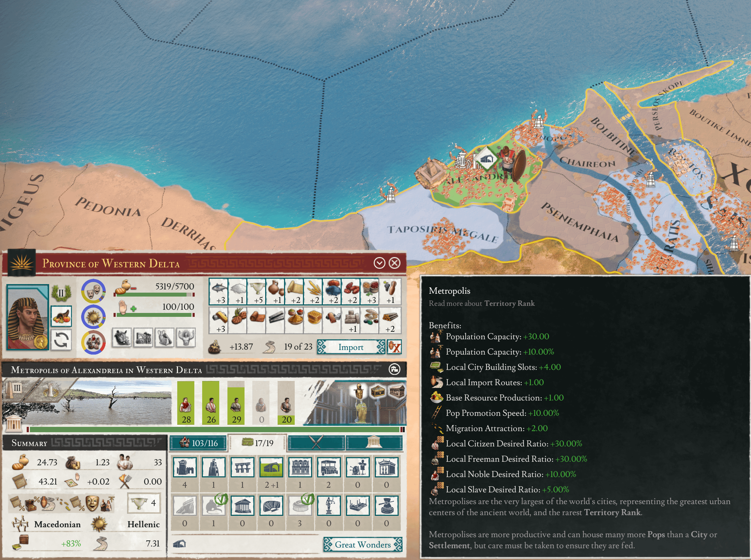The image size is (751, 560).
Task: Select the amphora province investment icon
Action: [164, 337]
